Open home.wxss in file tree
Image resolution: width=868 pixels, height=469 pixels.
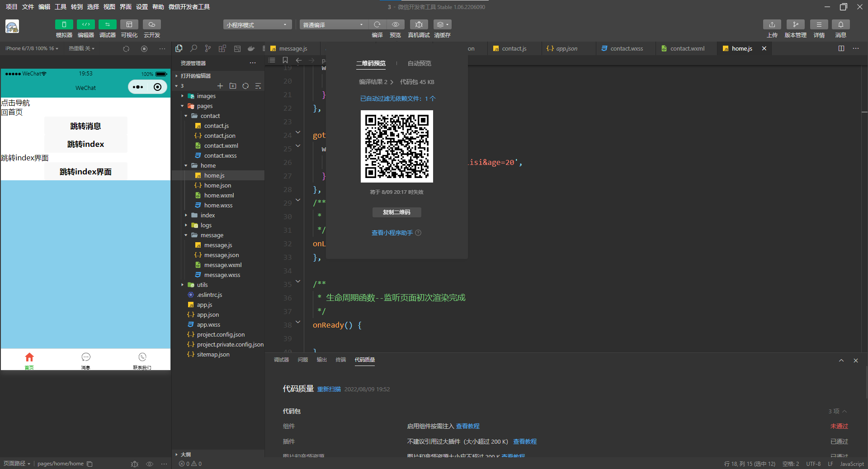(x=218, y=205)
